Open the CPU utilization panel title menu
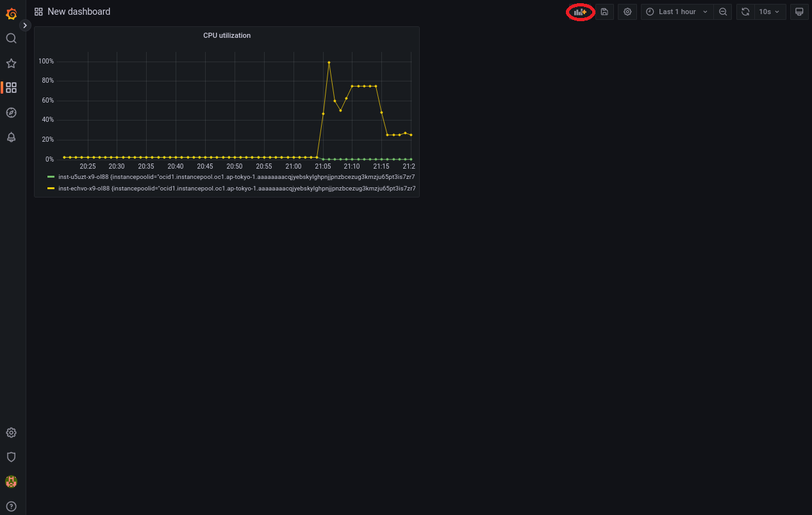This screenshot has height=515, width=812. (x=227, y=36)
